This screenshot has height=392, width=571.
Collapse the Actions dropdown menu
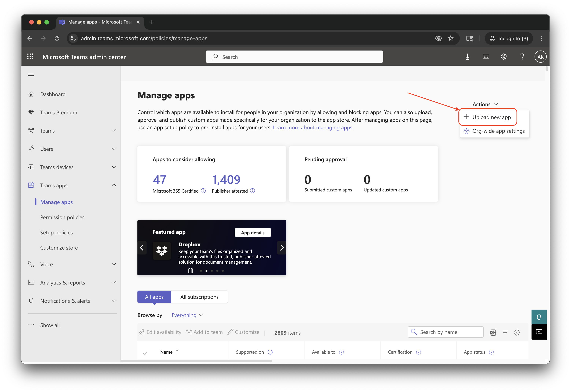point(485,104)
